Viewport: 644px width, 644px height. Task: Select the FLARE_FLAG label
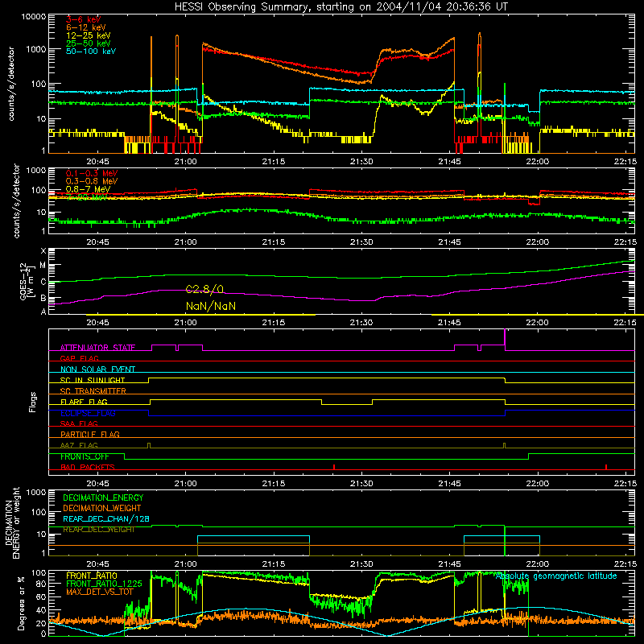coord(84,402)
